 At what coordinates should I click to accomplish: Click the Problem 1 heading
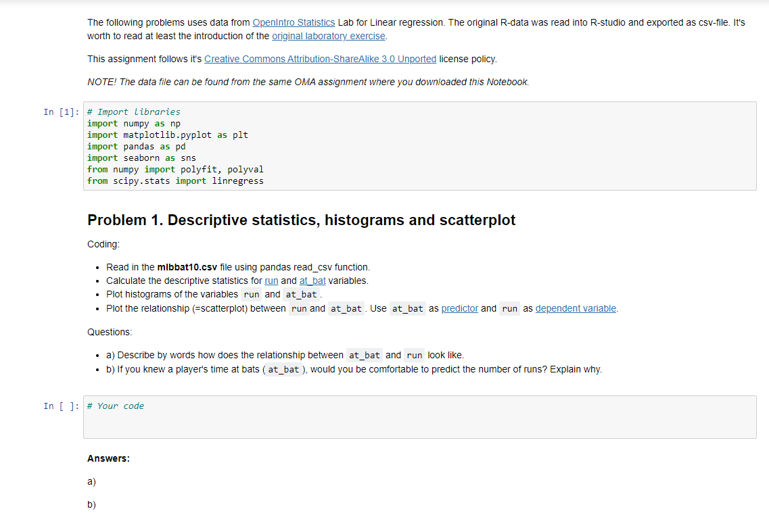point(301,220)
